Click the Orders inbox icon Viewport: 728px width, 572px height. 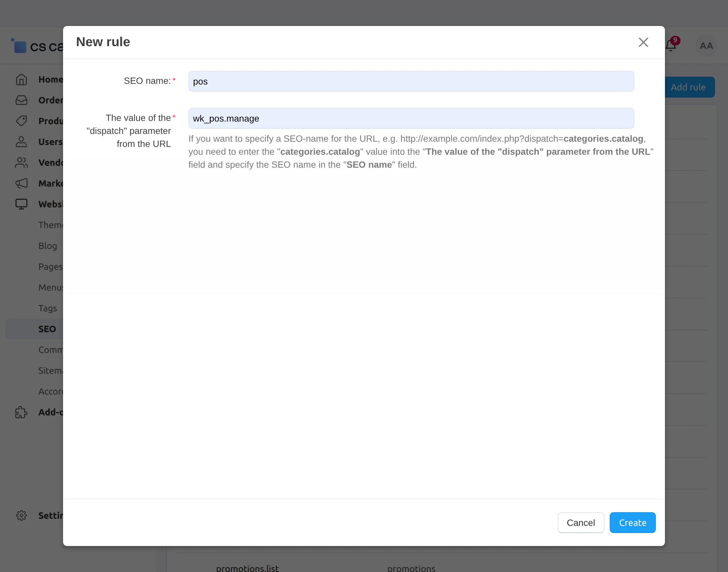pos(21,100)
